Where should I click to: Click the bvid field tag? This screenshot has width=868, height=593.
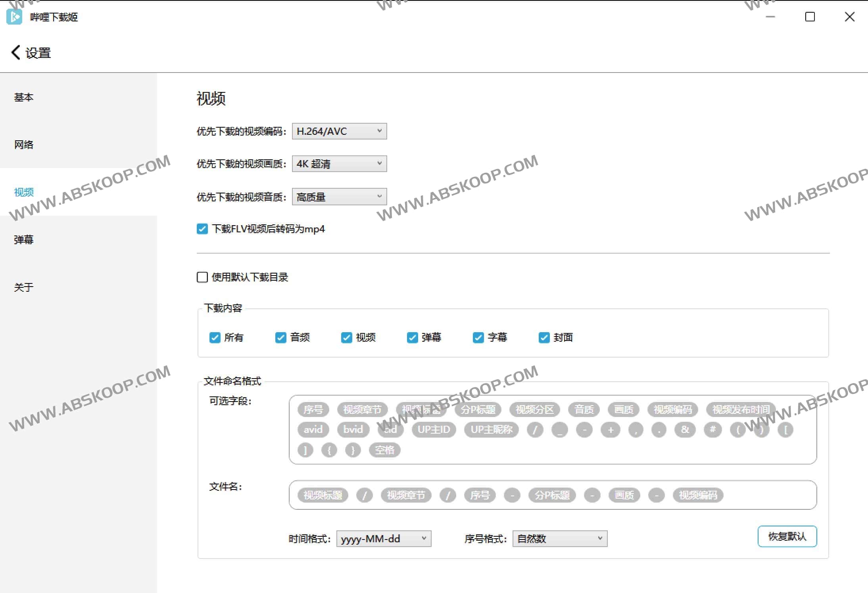353,429
